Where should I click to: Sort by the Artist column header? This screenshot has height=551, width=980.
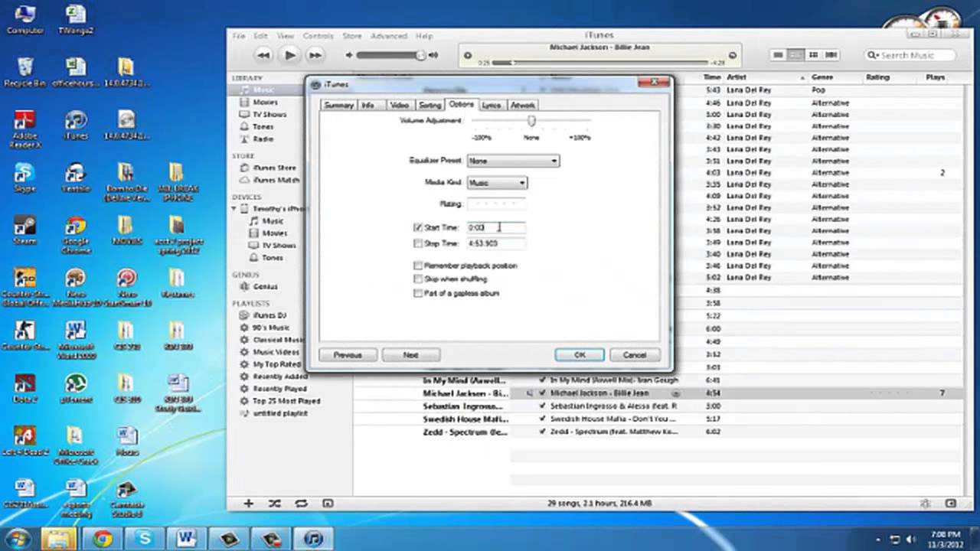[x=766, y=77]
